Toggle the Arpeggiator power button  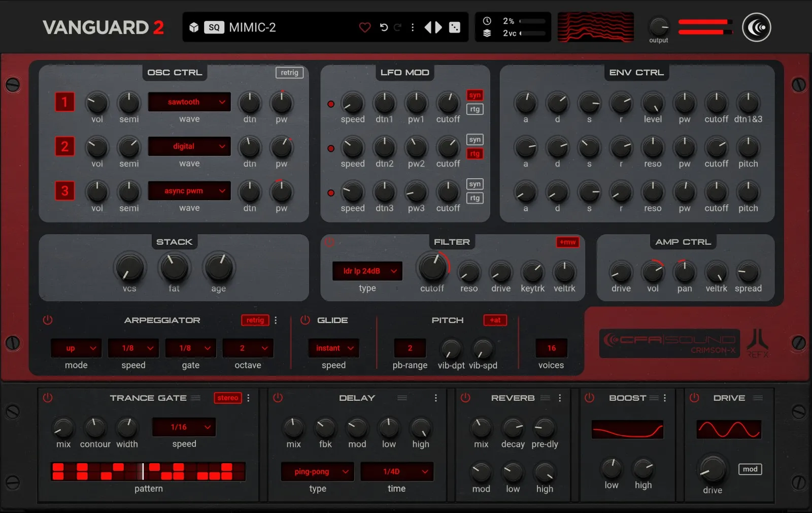click(48, 320)
